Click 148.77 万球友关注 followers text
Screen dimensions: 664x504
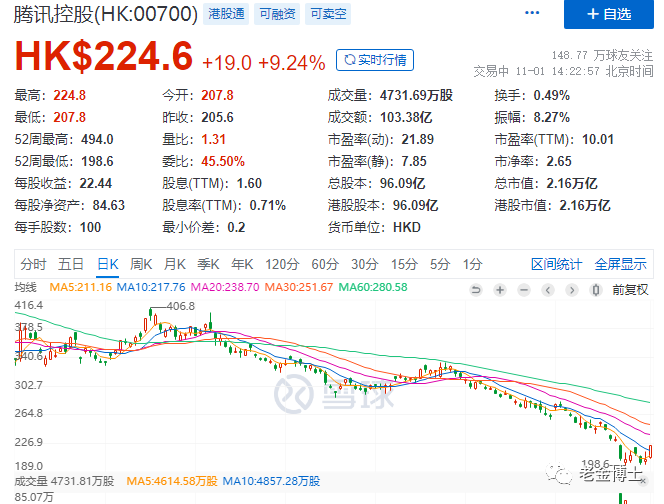pos(602,55)
